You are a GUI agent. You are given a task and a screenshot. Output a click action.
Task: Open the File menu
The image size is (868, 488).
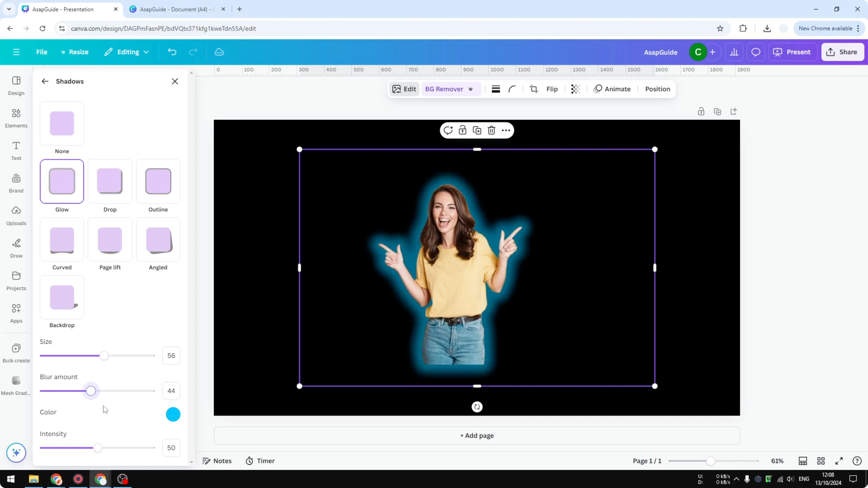pos(42,52)
